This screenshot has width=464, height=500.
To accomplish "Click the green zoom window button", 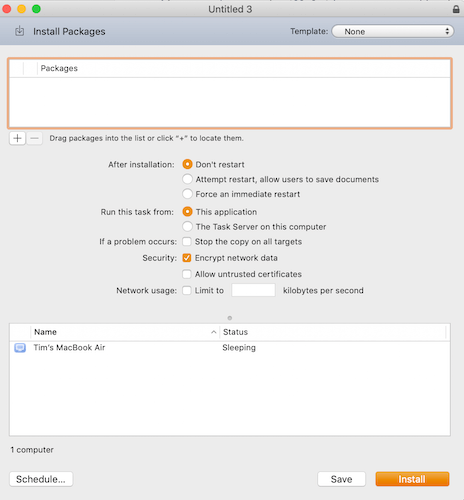I will [x=36, y=9].
